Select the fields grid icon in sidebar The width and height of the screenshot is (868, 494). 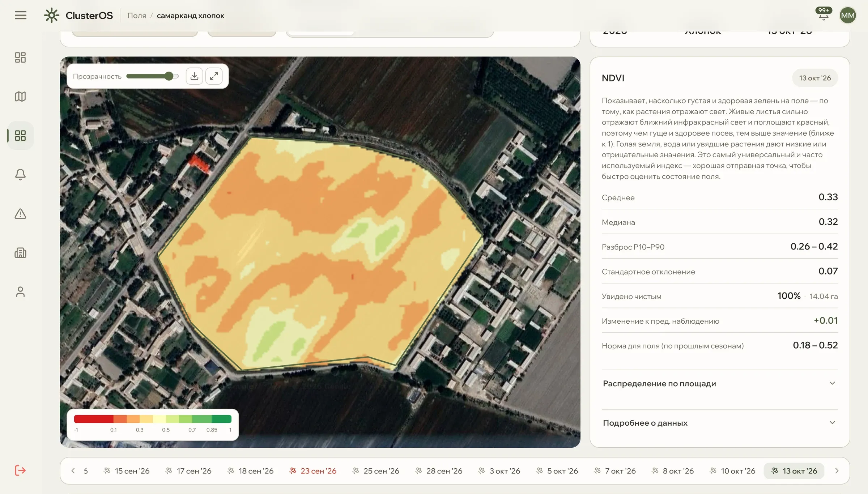click(x=20, y=136)
